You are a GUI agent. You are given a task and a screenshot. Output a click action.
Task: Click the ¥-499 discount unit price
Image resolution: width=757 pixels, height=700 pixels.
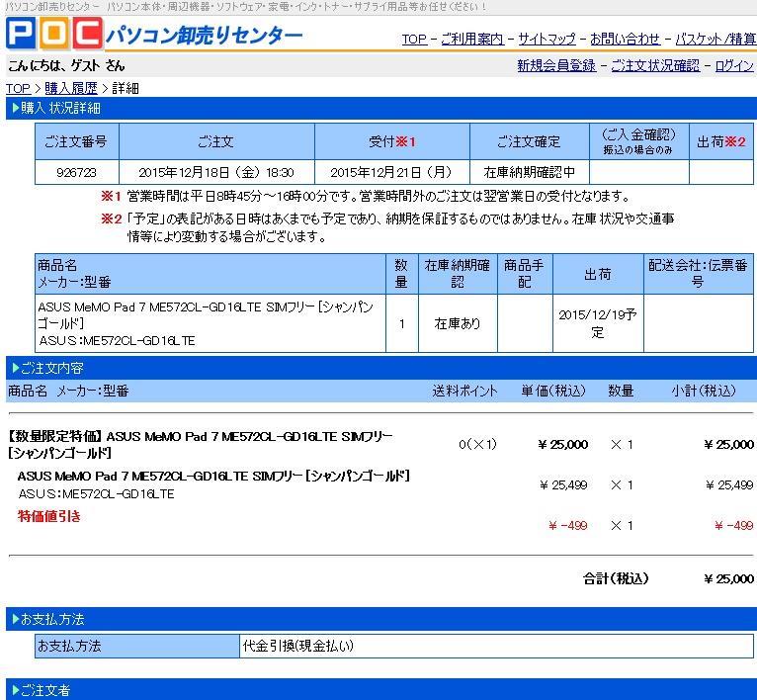[567, 526]
